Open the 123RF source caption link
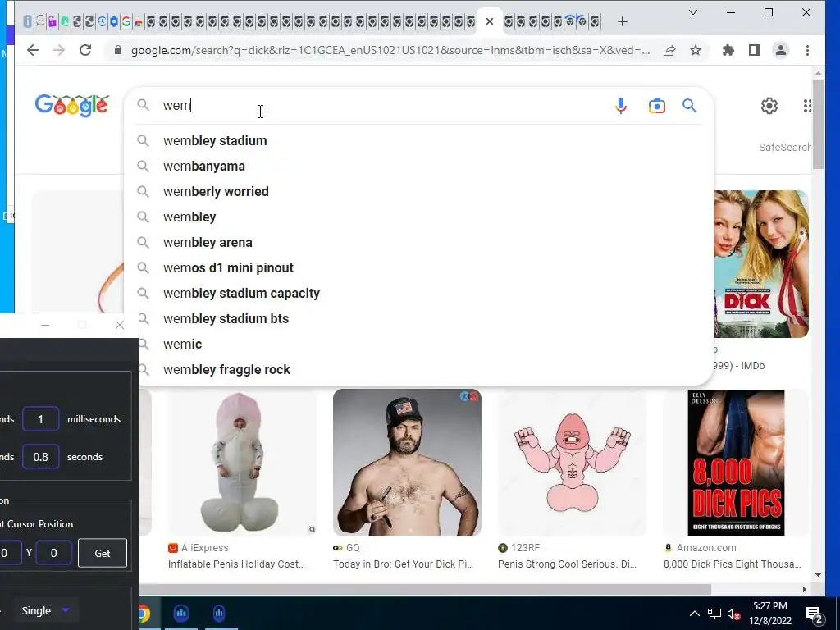 click(525, 547)
